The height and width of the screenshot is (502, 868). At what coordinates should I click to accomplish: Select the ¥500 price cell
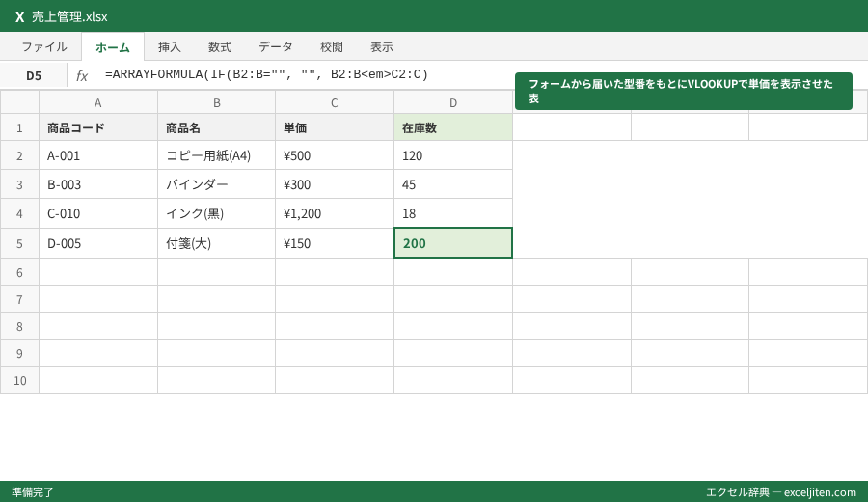(335, 155)
